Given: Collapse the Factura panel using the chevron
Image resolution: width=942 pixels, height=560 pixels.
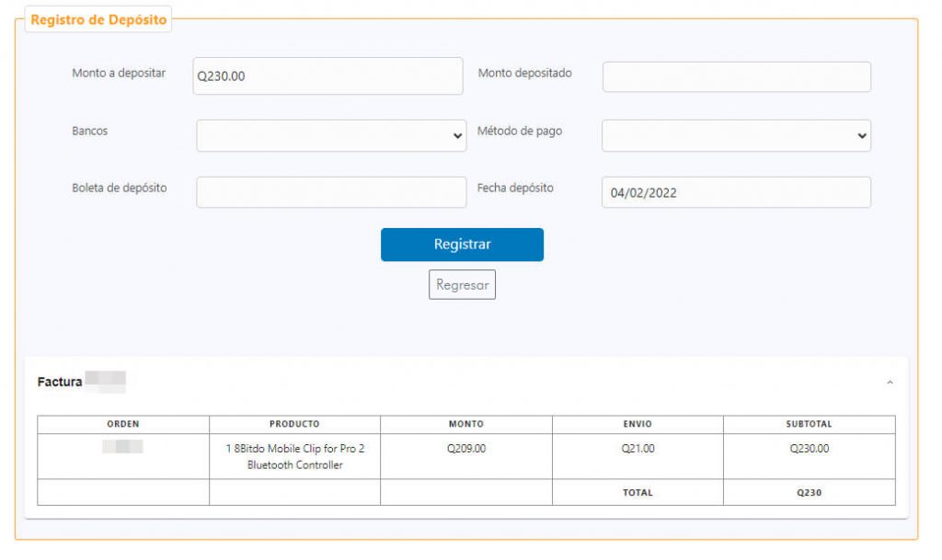Looking at the screenshot, I should coord(890,382).
